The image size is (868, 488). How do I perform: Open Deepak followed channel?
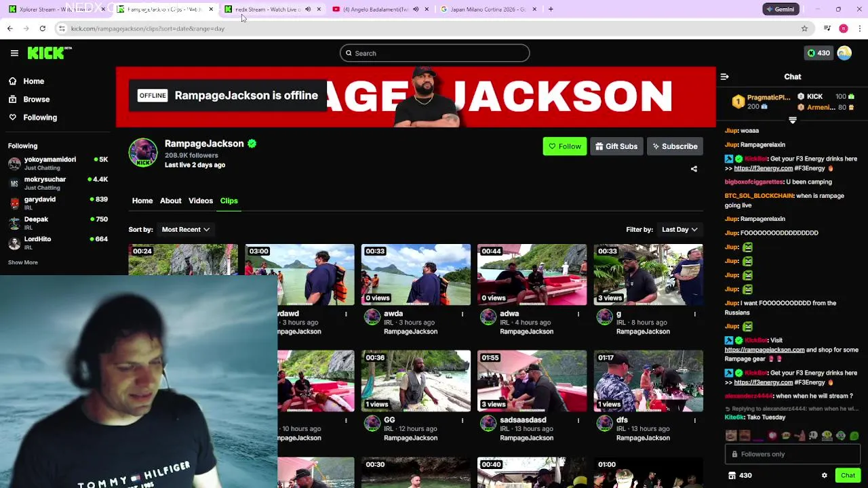click(58, 223)
